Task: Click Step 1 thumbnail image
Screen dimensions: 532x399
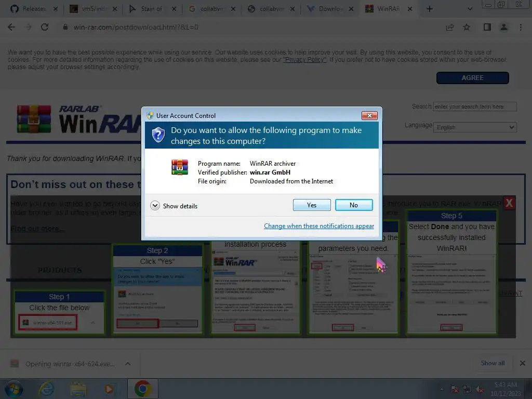Action: point(59,312)
